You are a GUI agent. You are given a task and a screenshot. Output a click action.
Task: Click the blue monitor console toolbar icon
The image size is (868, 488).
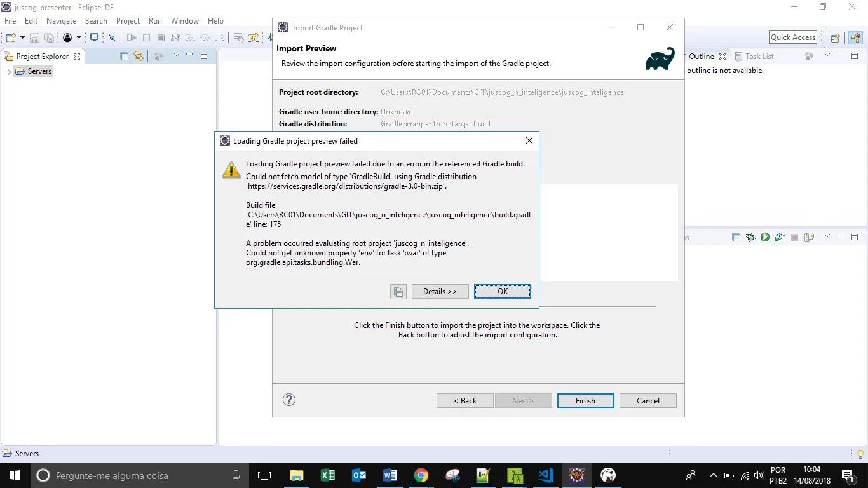pos(94,38)
